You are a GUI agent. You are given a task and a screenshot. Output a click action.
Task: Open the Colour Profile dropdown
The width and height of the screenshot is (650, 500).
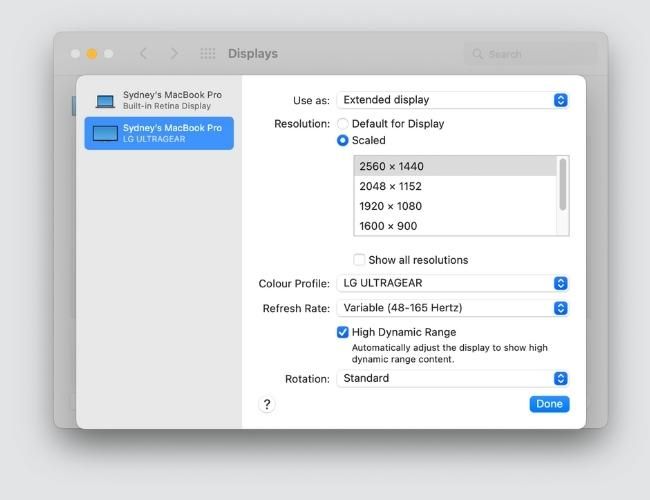click(x=452, y=283)
